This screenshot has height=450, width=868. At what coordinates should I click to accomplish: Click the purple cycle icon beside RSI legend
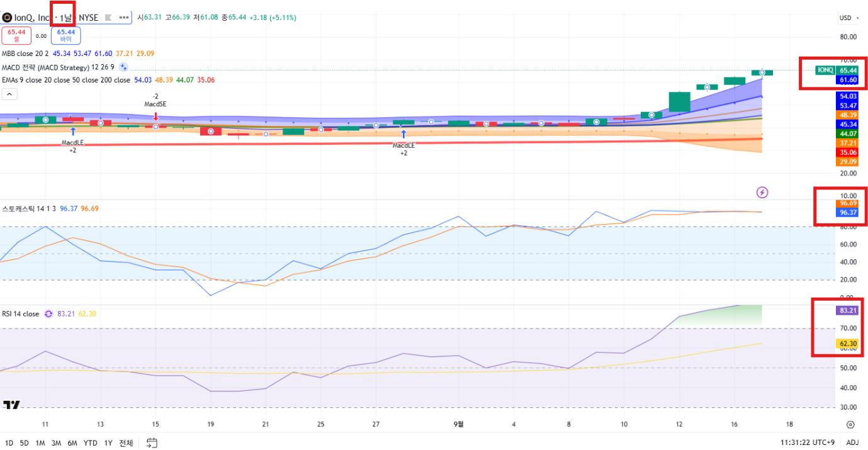point(48,313)
